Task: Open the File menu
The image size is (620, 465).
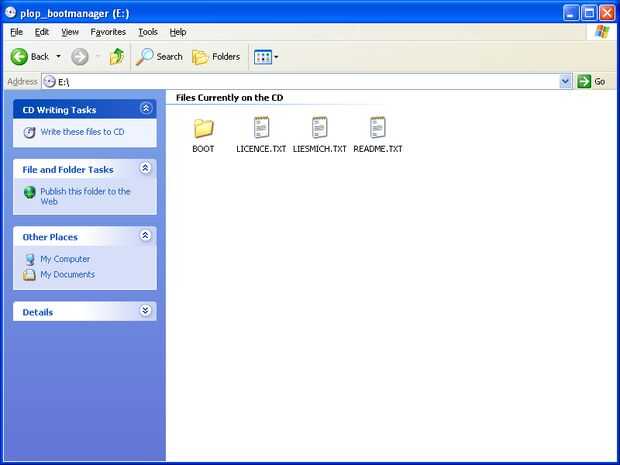Action: coord(16,32)
